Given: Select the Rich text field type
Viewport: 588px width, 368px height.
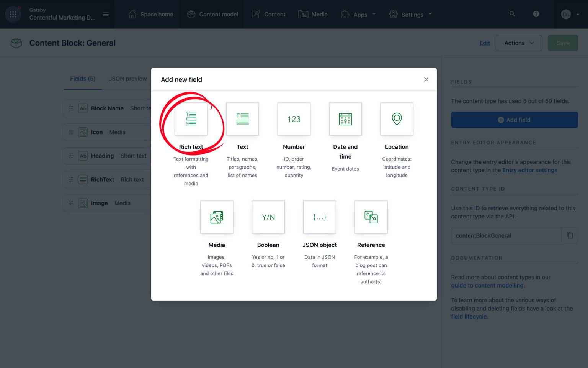Looking at the screenshot, I should (x=191, y=119).
